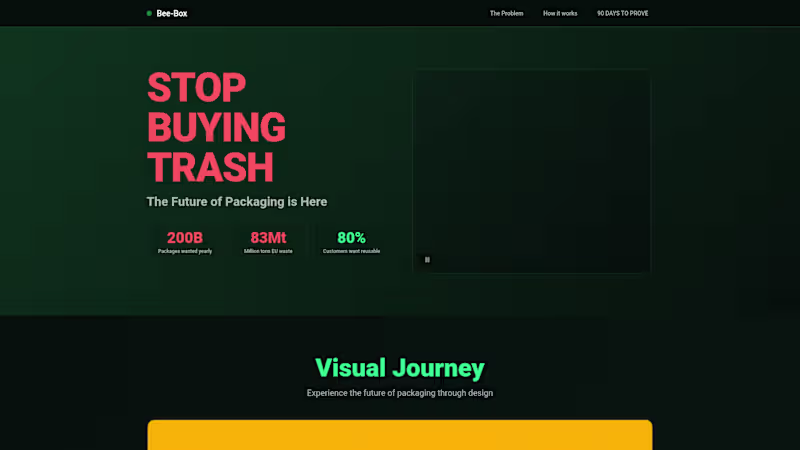This screenshot has width=800, height=450.
Task: Click the STOP BUYING TRASH headline
Action: pos(216,127)
